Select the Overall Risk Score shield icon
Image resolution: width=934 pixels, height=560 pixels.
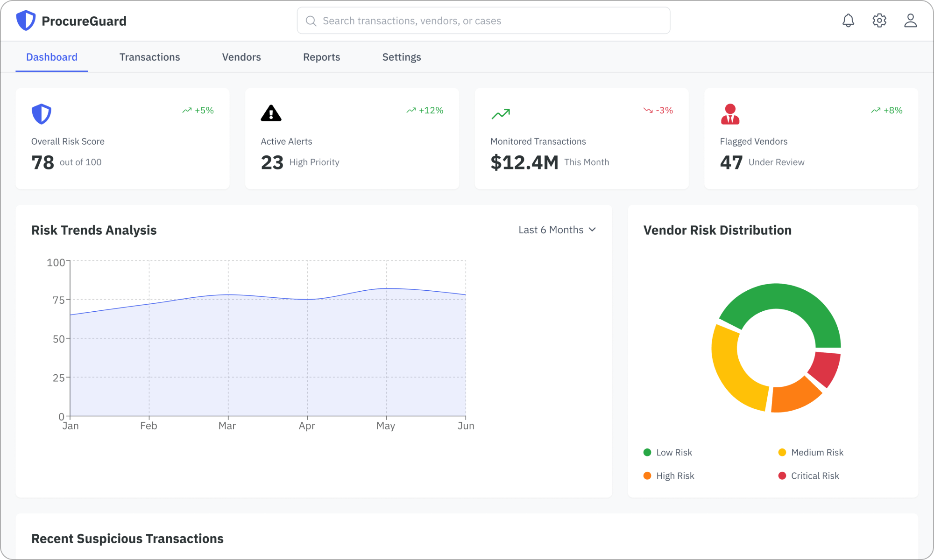[42, 113]
